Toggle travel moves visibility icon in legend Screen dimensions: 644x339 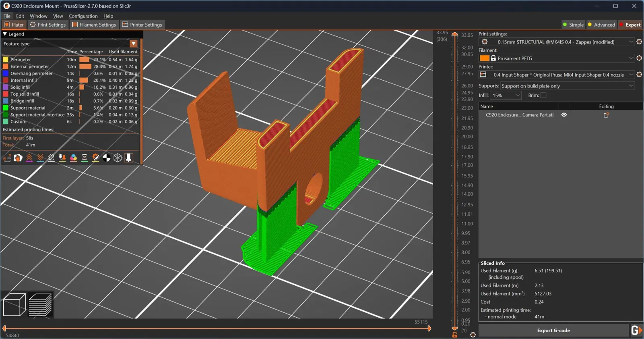pyautogui.click(x=7, y=158)
